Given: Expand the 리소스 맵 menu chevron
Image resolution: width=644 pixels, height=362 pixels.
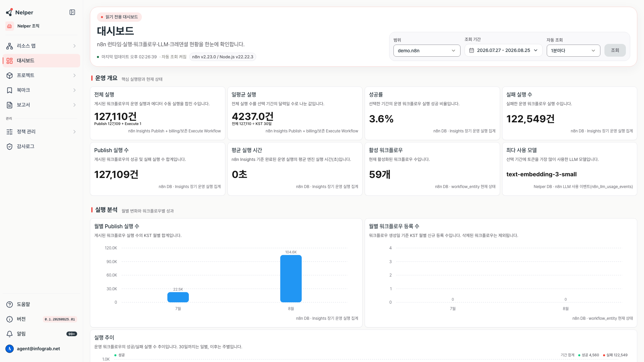Looking at the screenshot, I should (x=74, y=46).
